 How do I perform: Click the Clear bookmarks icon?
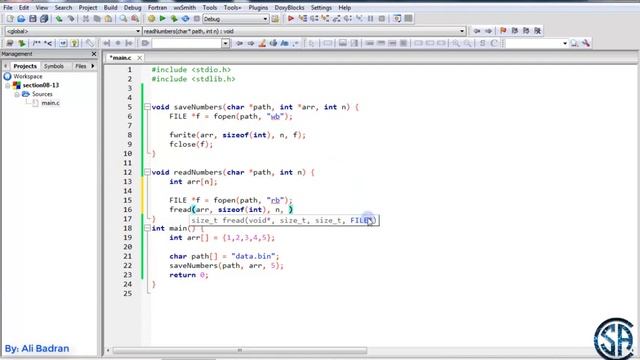[538, 31]
